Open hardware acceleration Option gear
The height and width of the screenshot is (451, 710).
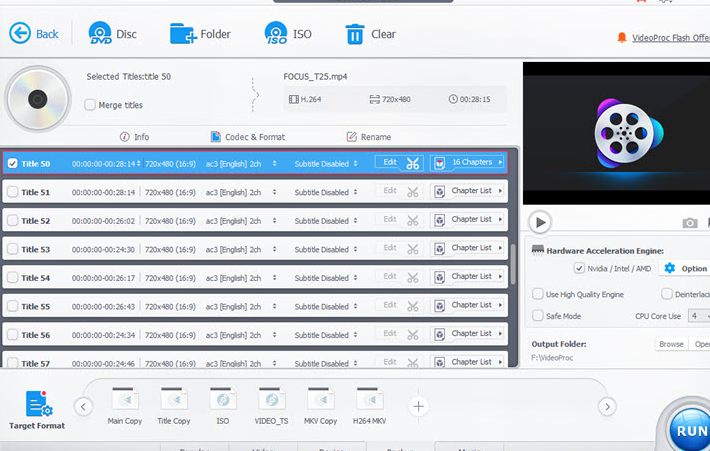coord(669,268)
